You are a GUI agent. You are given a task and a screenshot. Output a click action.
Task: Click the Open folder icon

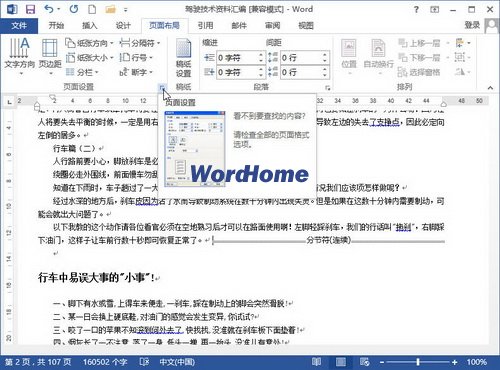click(110, 9)
